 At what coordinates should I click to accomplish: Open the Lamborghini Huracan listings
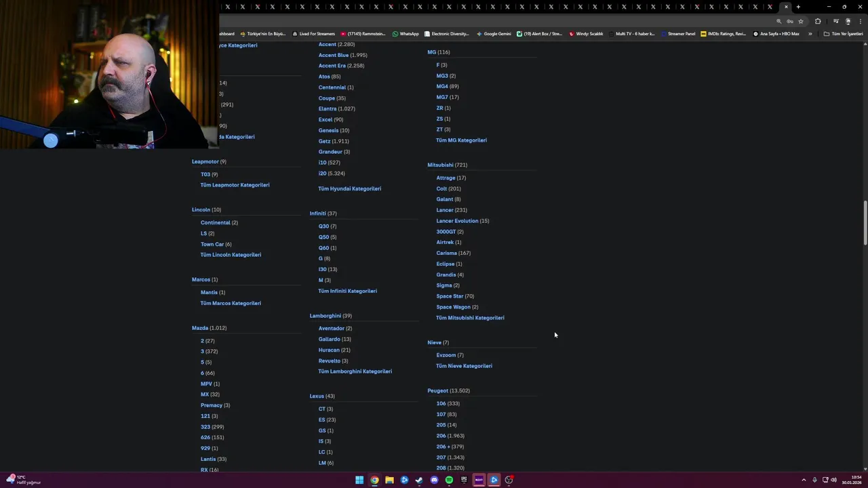point(329,350)
